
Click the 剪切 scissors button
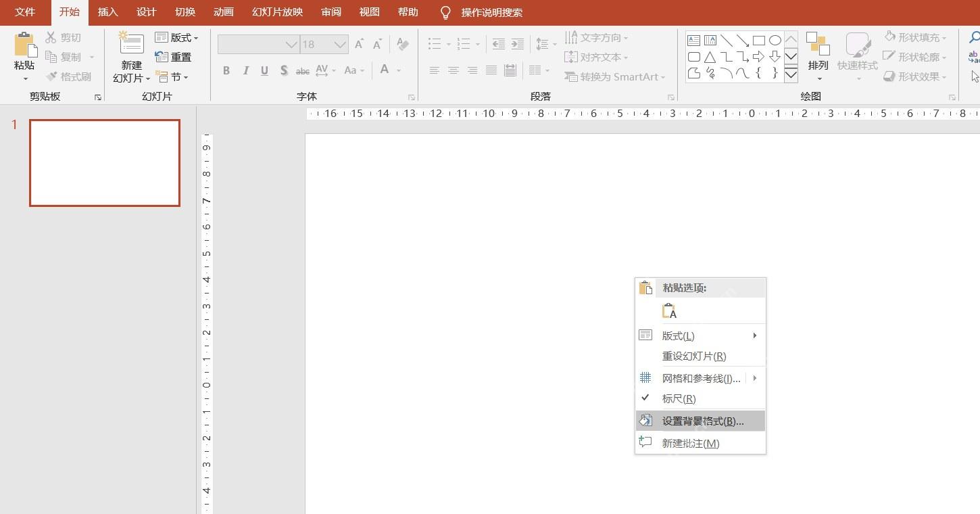click(x=63, y=38)
